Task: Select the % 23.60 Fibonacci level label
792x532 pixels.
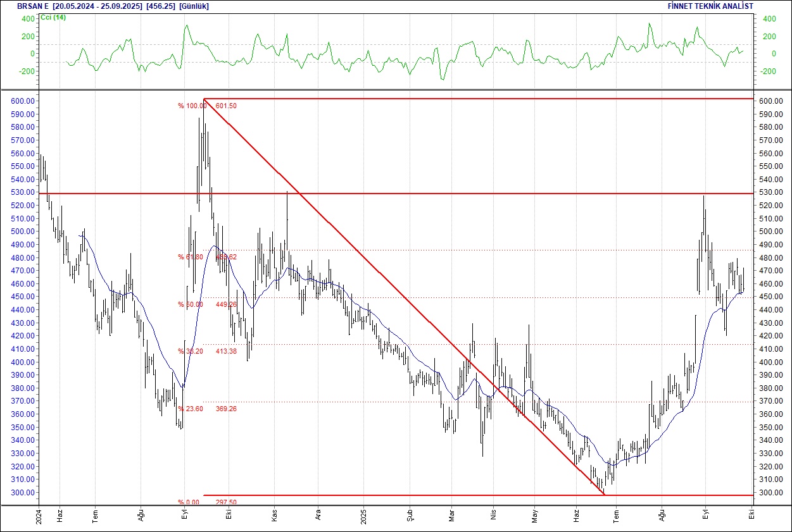Action: click(190, 409)
